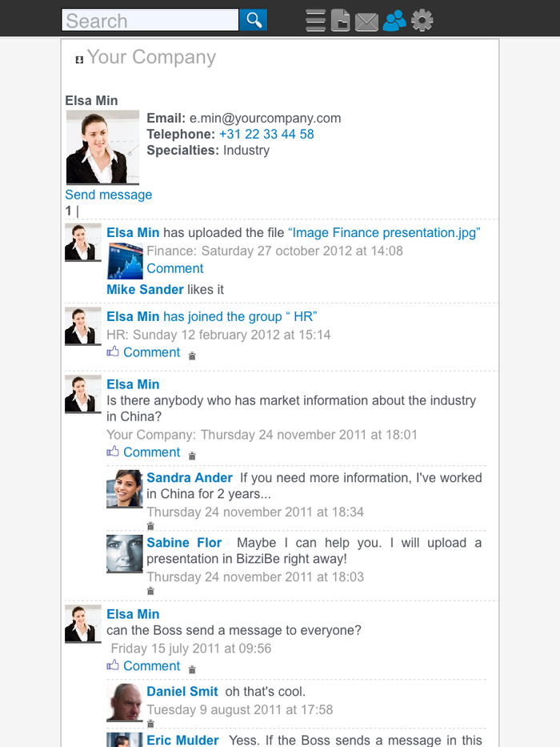Click the Finance presentation chart thumbnail
Screen dimensions: 560x747
(125, 260)
